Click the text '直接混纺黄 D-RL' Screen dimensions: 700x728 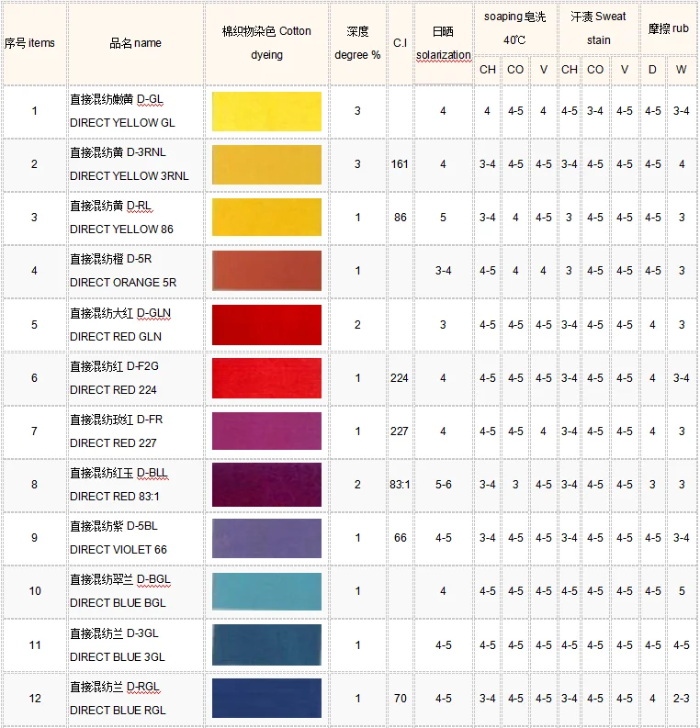point(111,206)
